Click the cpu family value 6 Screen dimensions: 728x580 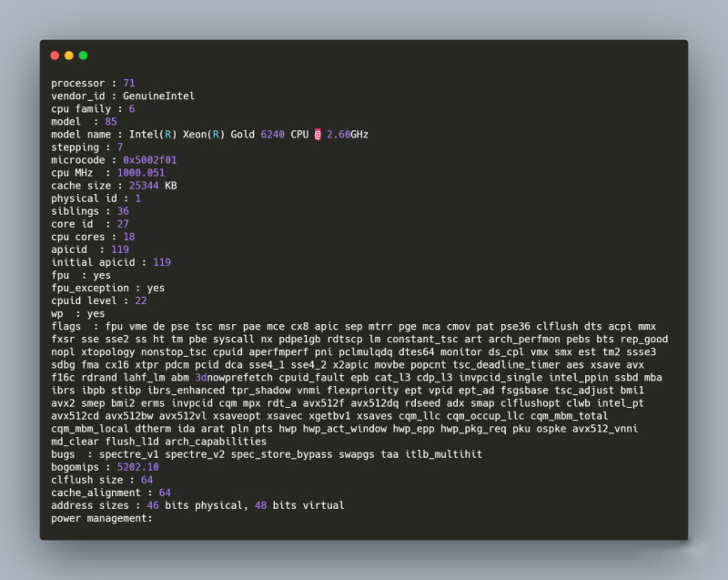point(132,108)
